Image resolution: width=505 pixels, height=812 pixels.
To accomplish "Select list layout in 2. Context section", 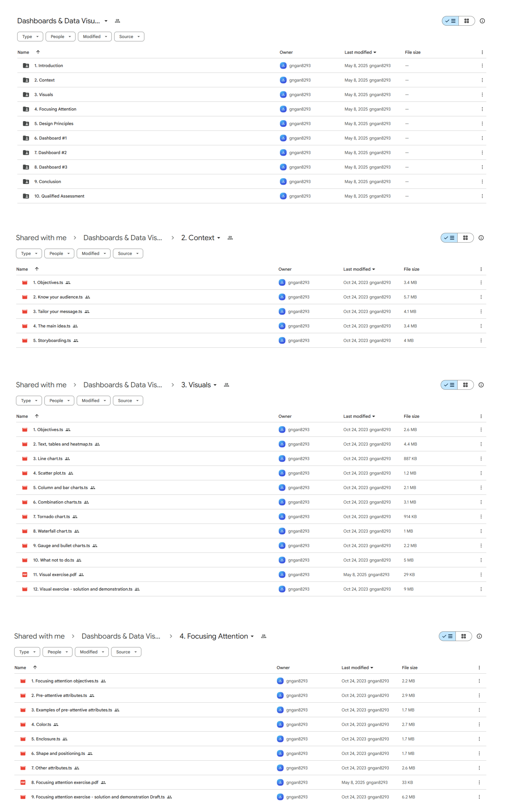I will pyautogui.click(x=449, y=238).
